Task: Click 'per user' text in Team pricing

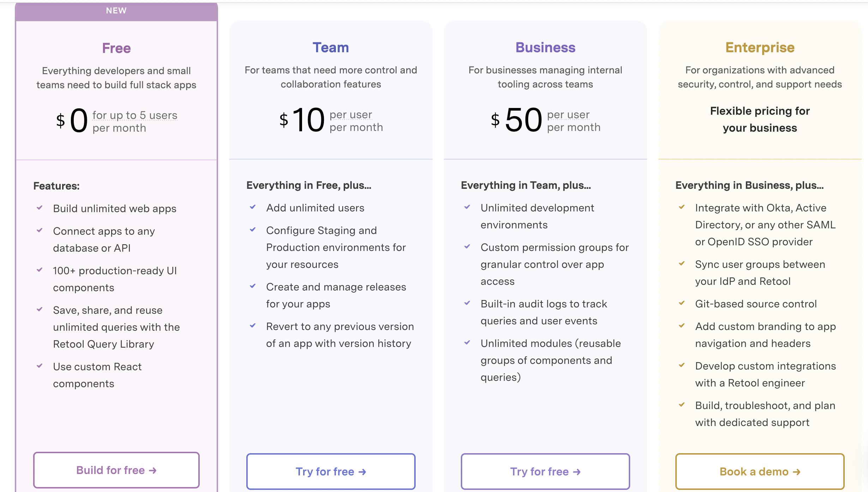Action: click(351, 114)
